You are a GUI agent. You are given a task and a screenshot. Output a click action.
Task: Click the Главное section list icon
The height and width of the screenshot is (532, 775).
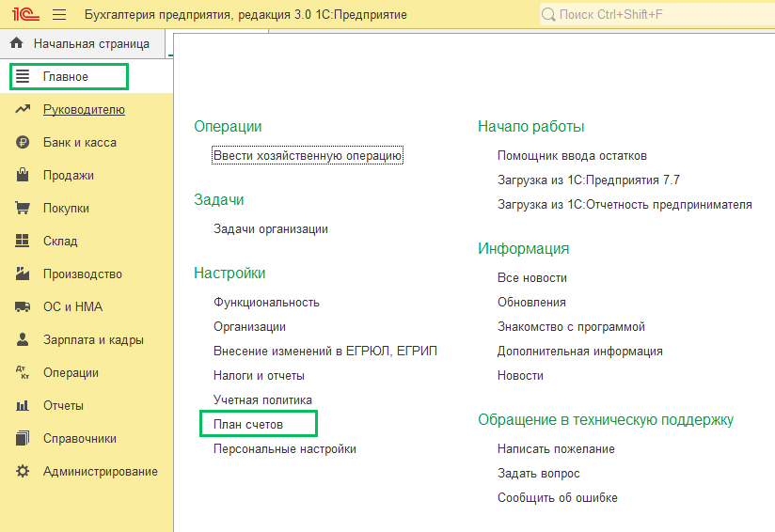tap(23, 76)
